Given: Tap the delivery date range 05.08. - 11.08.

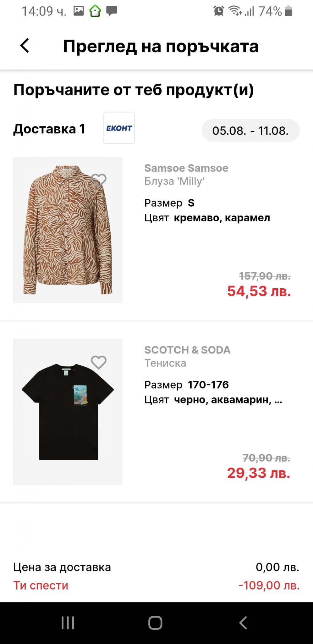Looking at the screenshot, I should 250,130.
